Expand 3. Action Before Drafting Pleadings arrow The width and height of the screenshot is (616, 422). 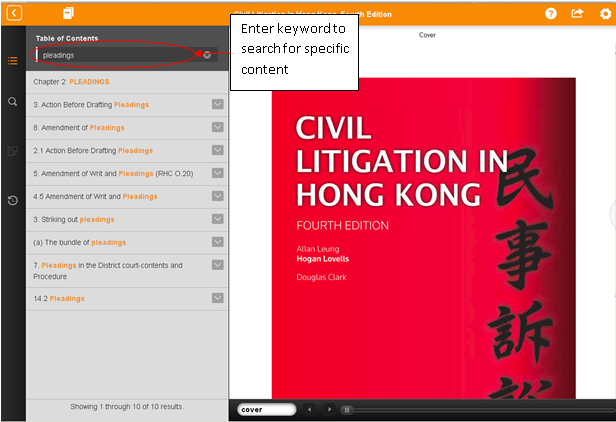[218, 104]
